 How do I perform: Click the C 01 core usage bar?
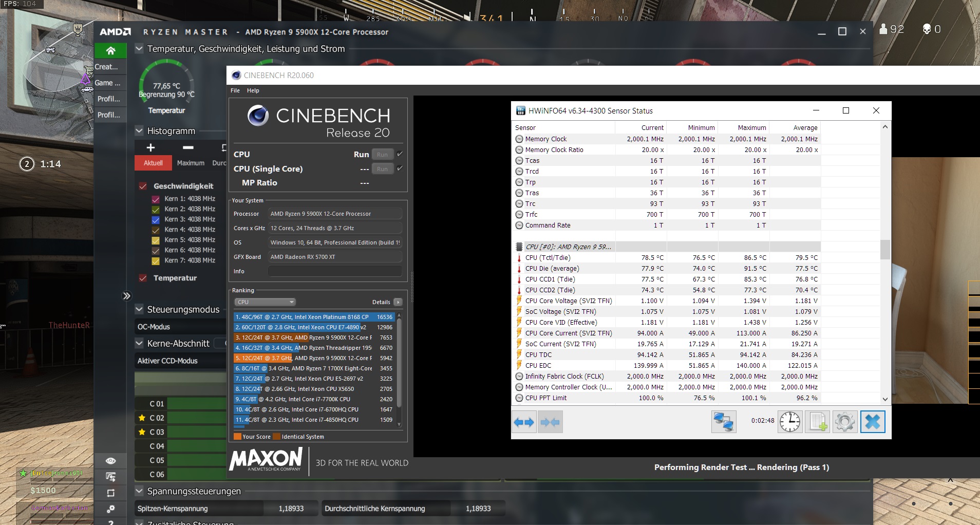[x=197, y=404]
